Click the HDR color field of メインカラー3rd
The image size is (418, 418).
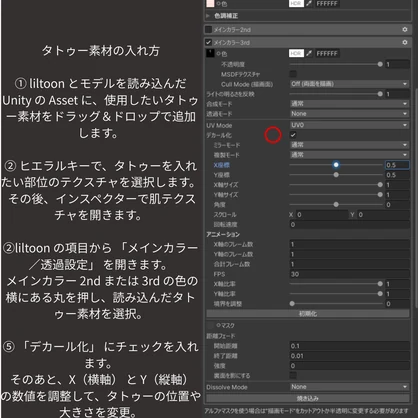pos(296,53)
